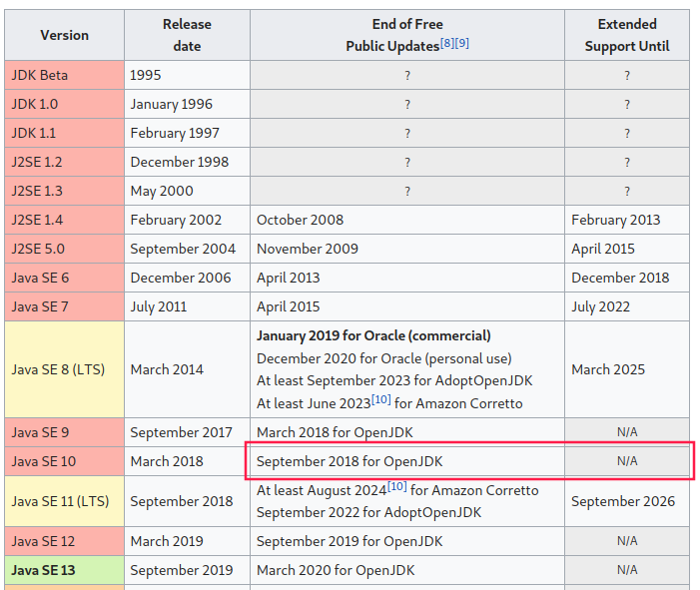Select the Java SE 7 version cell
The width and height of the screenshot is (700, 590).
click(64, 306)
